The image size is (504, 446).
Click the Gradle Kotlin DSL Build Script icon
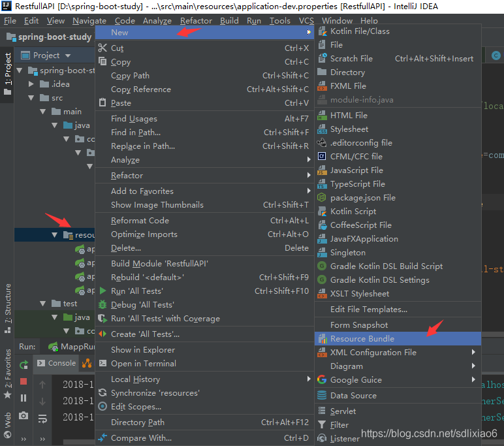(322, 266)
